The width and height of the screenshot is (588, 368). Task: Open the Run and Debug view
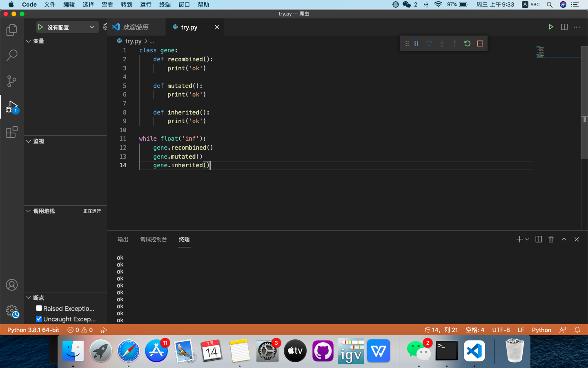tap(12, 107)
